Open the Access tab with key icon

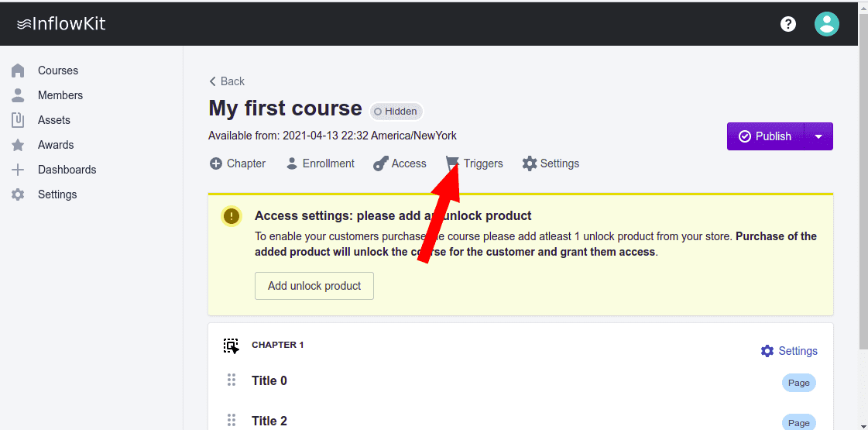[x=400, y=163]
